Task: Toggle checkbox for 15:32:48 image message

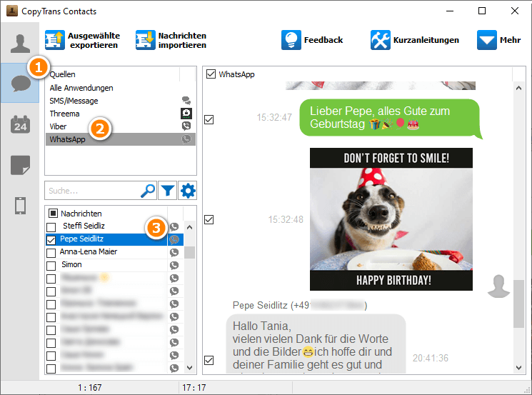Action: (x=209, y=219)
